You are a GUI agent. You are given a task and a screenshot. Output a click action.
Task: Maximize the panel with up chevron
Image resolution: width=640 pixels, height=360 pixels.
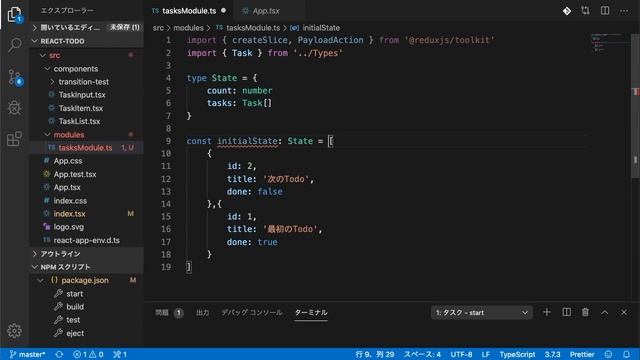[604, 313]
